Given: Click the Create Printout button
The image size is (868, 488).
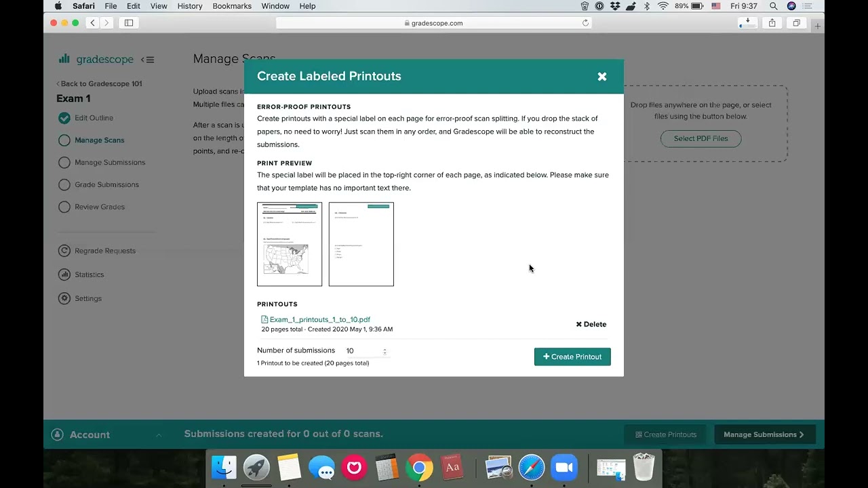Looking at the screenshot, I should point(572,357).
